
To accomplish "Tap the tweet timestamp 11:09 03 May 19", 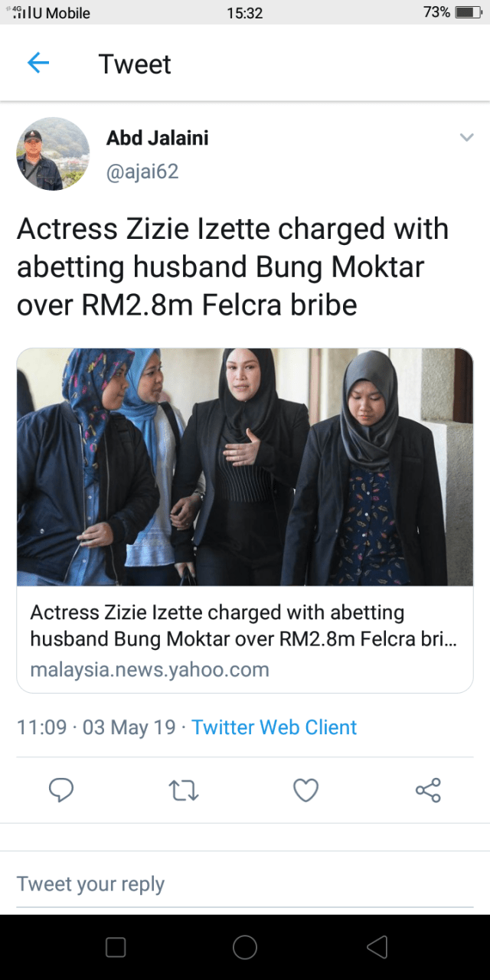I will coord(96,727).
